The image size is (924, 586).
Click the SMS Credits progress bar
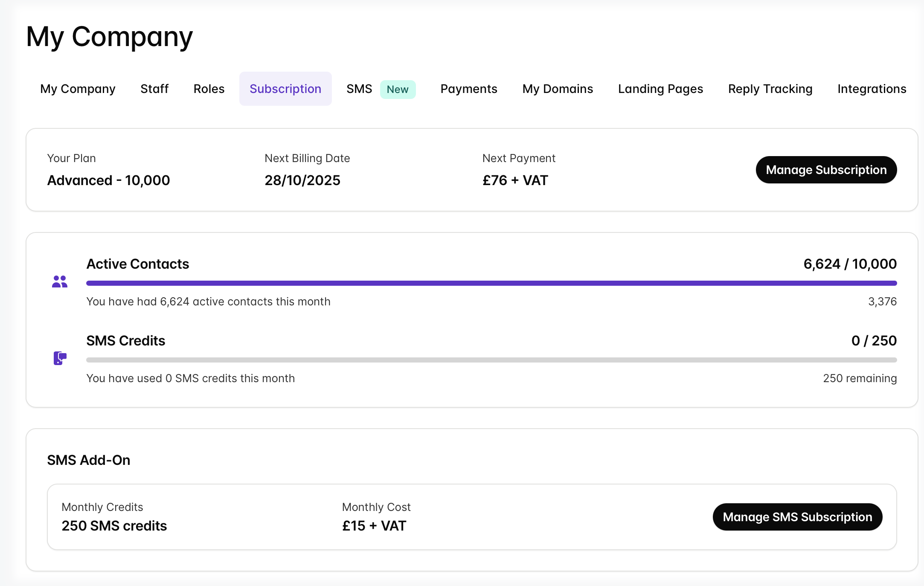491,360
